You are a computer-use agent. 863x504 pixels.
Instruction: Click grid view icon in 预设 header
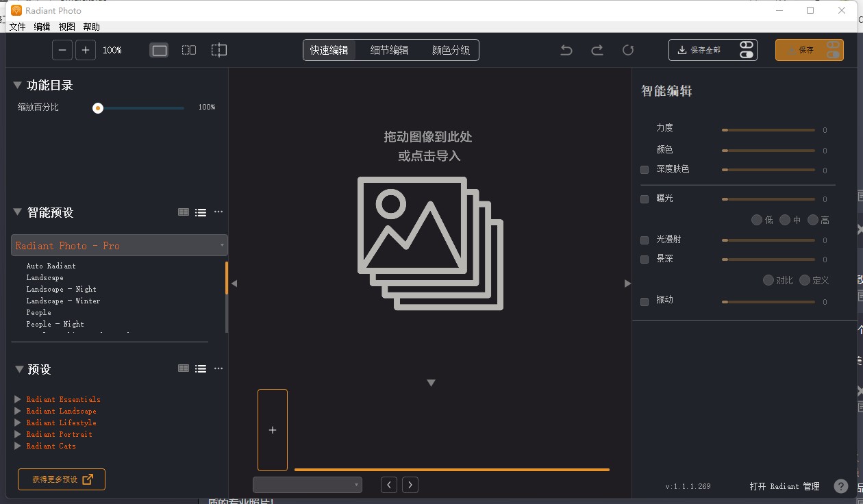[184, 368]
